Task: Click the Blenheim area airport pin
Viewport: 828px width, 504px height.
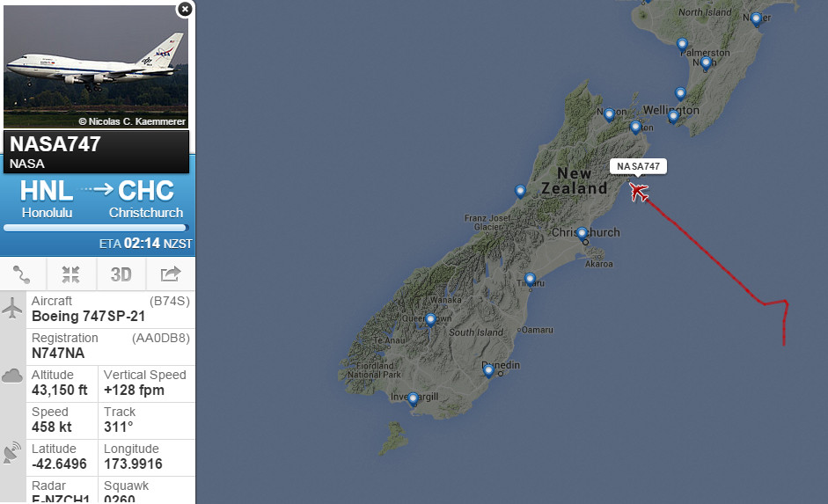Action: [636, 128]
